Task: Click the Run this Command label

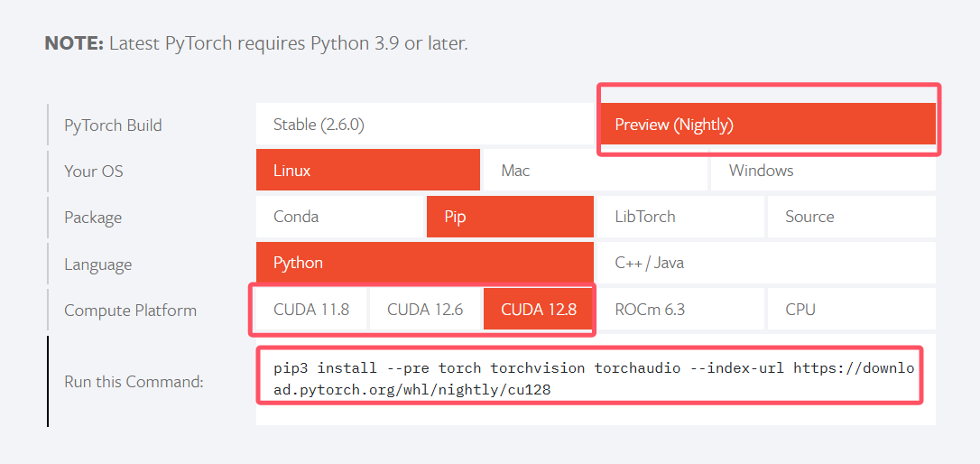Action: tap(134, 381)
